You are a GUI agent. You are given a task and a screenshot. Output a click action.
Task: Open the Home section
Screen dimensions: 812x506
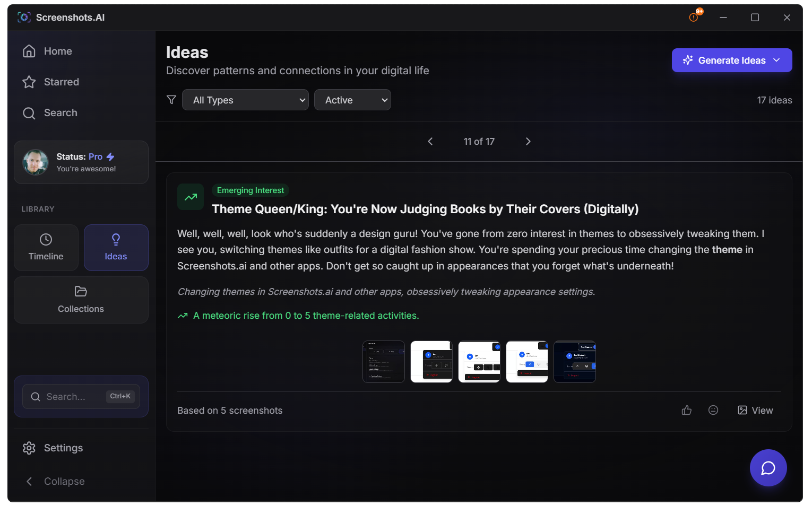pyautogui.click(x=57, y=51)
